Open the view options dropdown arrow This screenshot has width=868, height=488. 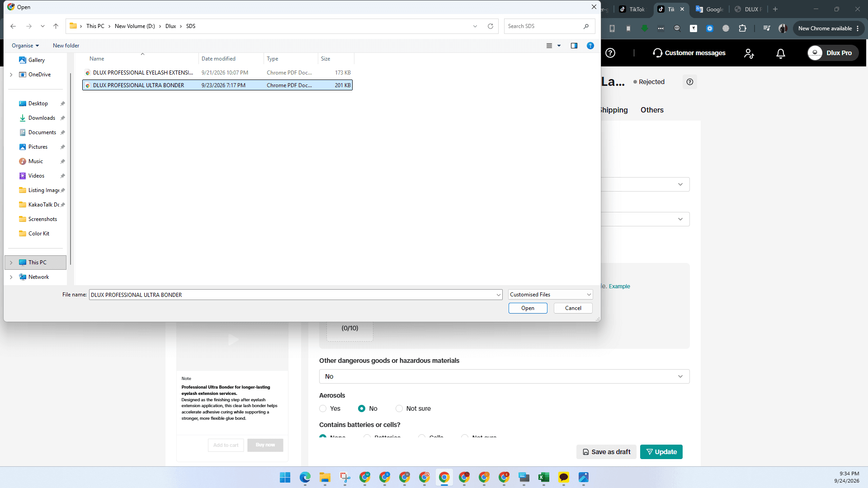559,46
